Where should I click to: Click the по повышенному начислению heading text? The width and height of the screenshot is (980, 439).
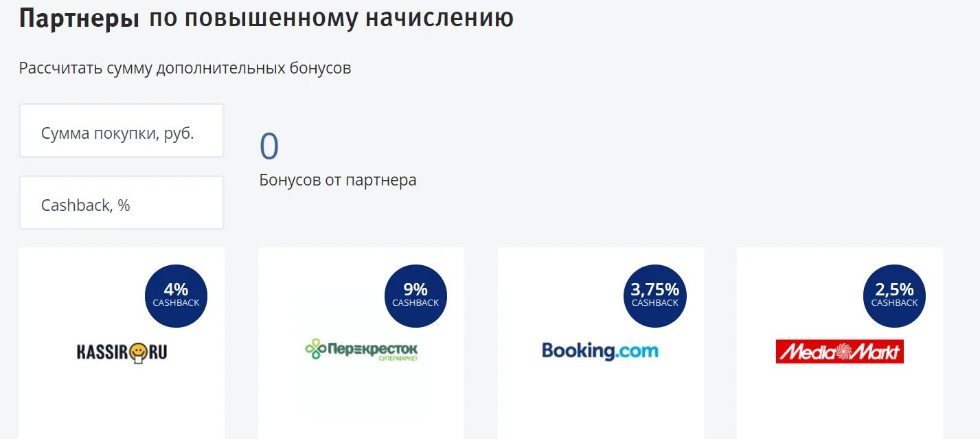pos(331,19)
